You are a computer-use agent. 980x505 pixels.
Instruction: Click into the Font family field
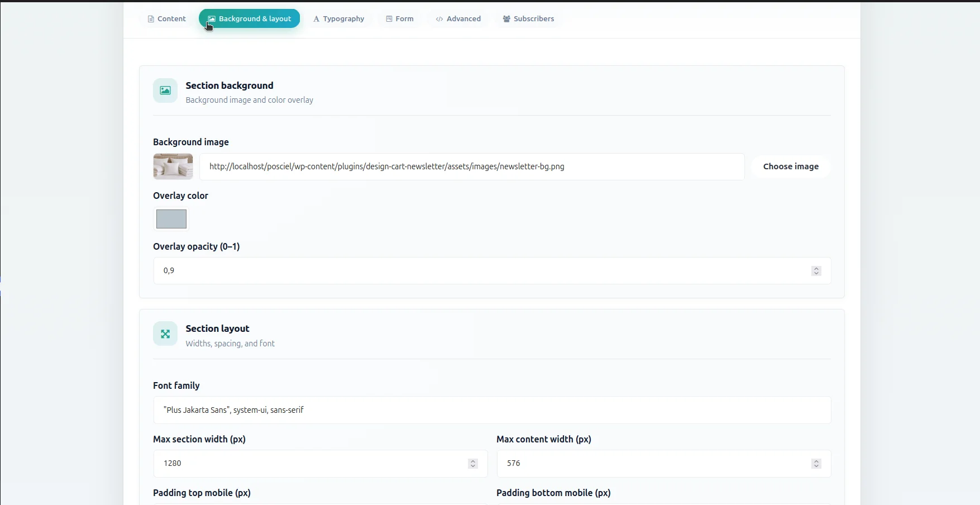[x=492, y=410]
